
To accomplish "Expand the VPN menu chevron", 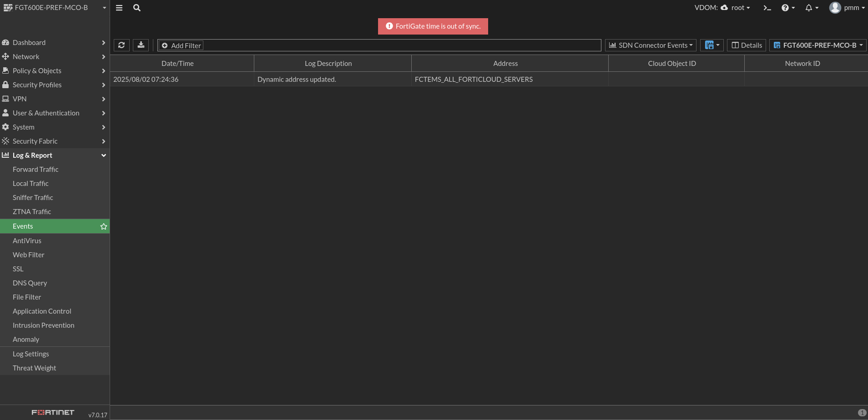I will click(104, 99).
